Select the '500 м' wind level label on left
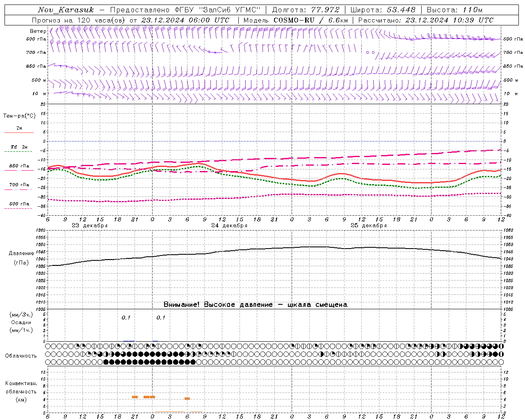 tap(39, 80)
